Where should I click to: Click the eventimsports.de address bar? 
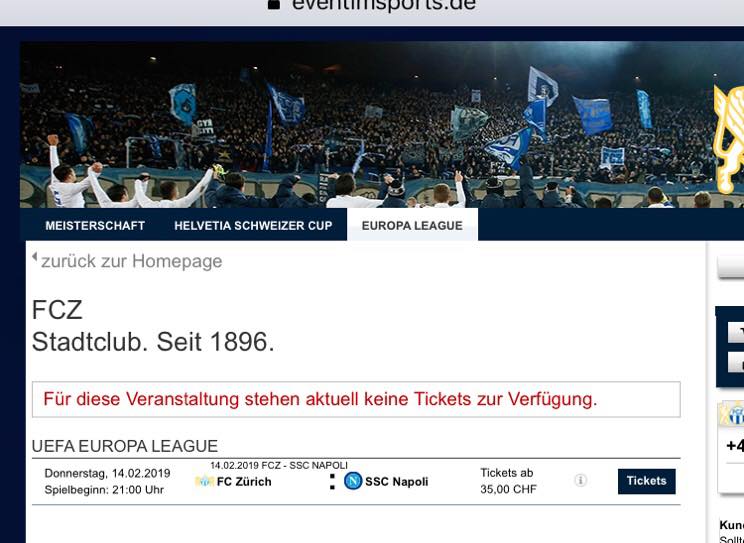(372, 6)
